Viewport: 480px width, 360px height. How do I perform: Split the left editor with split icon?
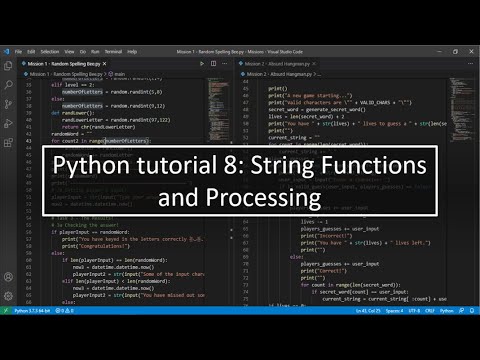pos(213,63)
